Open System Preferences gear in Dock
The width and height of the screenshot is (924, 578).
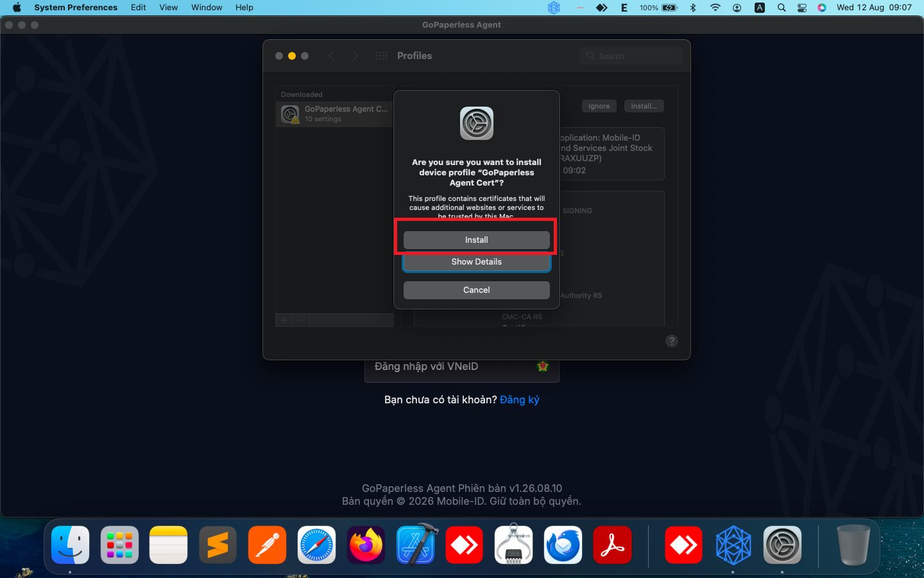coord(782,545)
